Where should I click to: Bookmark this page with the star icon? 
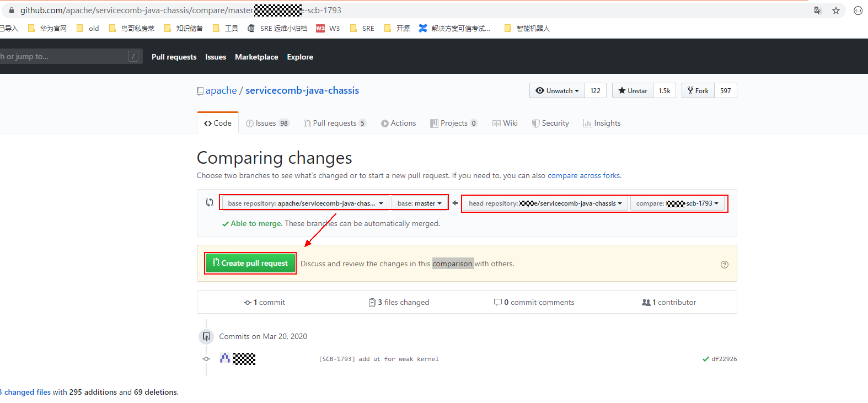[836, 10]
